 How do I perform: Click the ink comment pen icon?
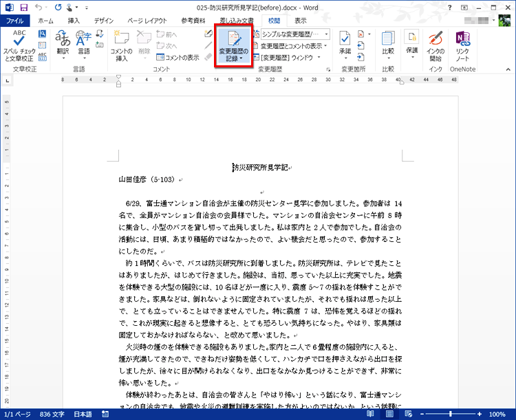point(208,34)
